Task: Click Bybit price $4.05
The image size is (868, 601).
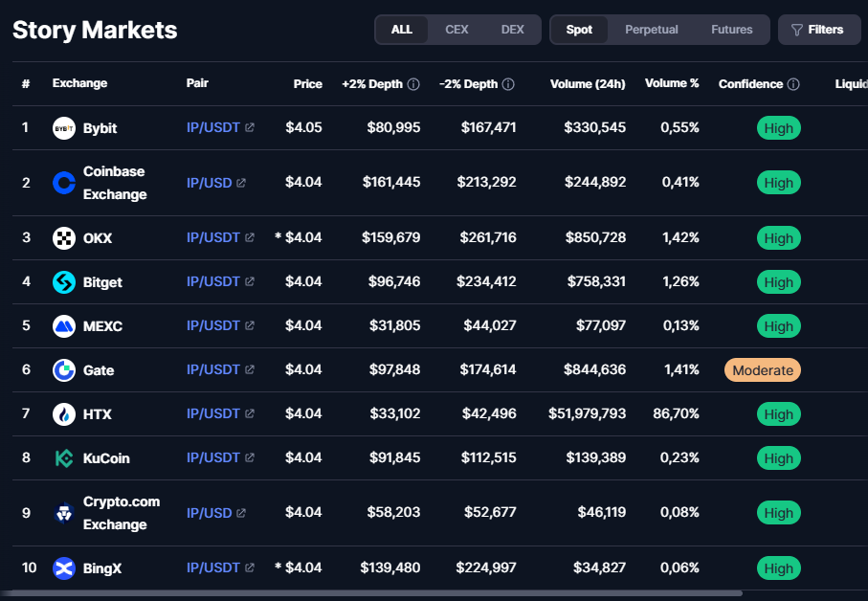Action: tap(303, 127)
